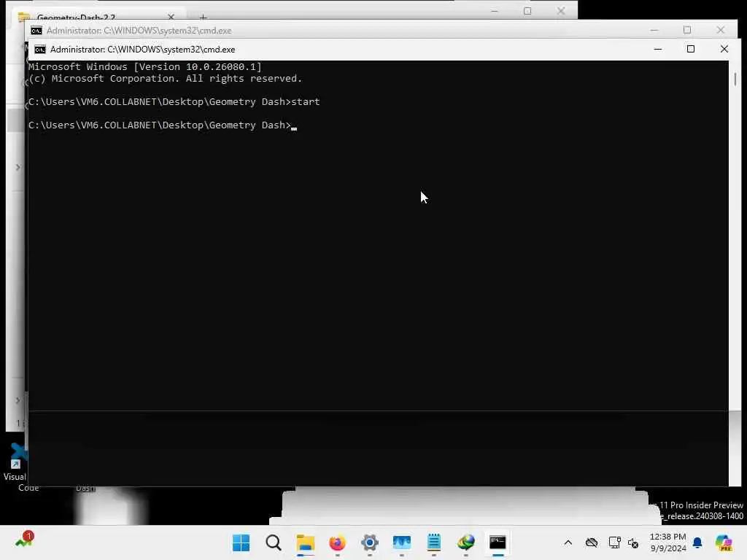Show hidden system tray icons
The width and height of the screenshot is (747, 560).
[x=568, y=542]
